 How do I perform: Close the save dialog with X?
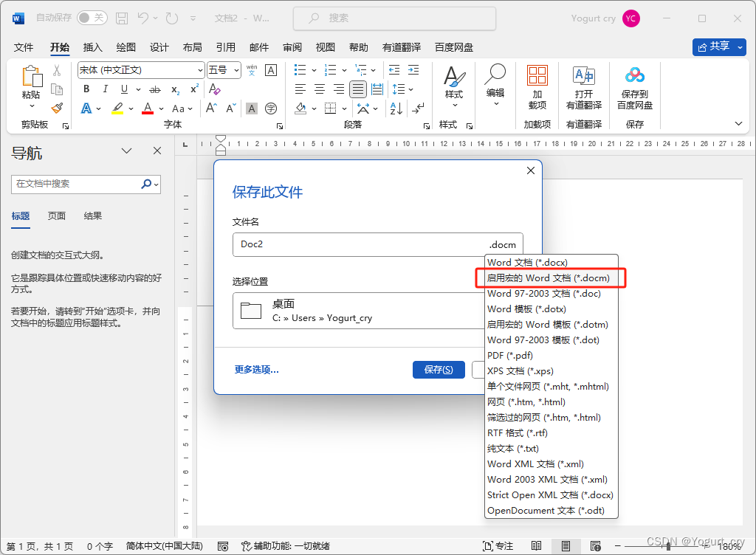pyautogui.click(x=531, y=170)
